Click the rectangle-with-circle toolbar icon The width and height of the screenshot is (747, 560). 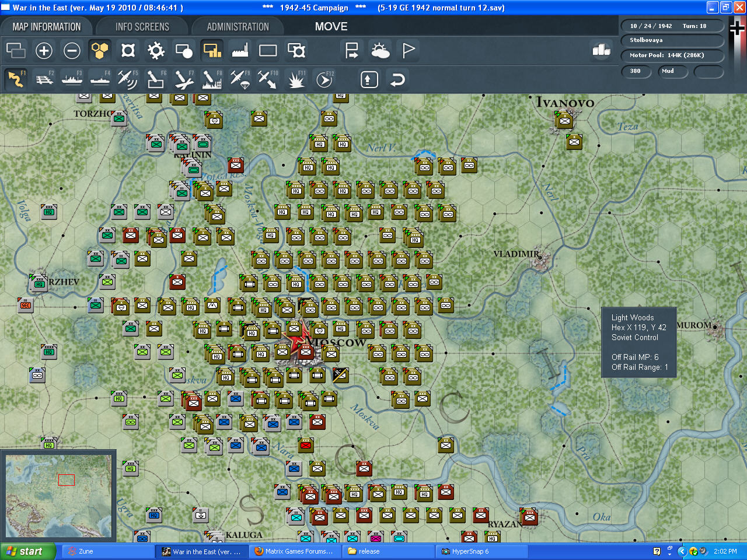tap(184, 51)
